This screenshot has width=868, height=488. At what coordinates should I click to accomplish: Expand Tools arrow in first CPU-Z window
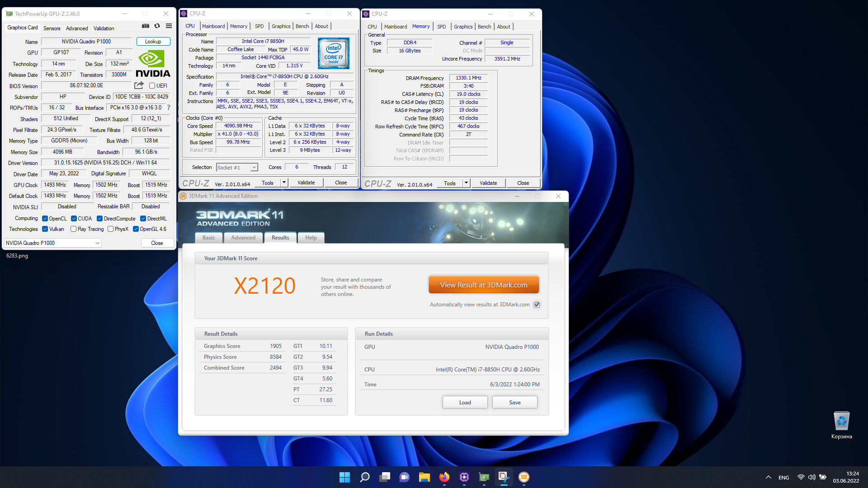(284, 183)
